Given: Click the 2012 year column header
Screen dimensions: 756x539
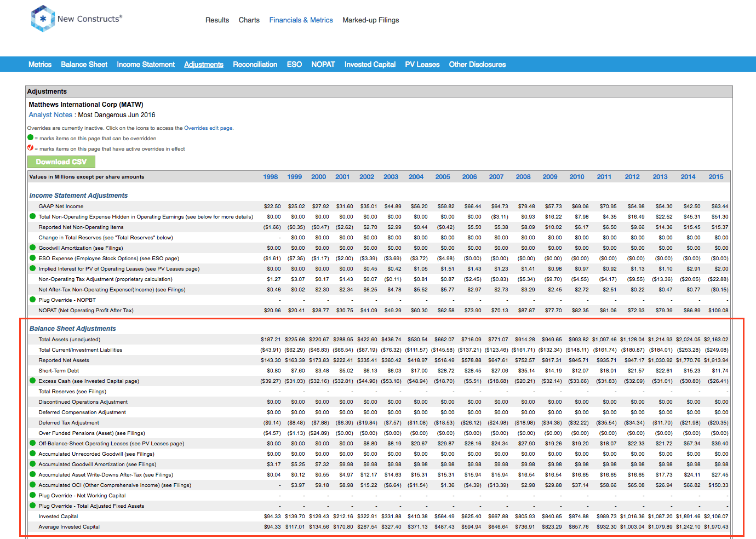Looking at the screenshot, I should click(x=632, y=177).
